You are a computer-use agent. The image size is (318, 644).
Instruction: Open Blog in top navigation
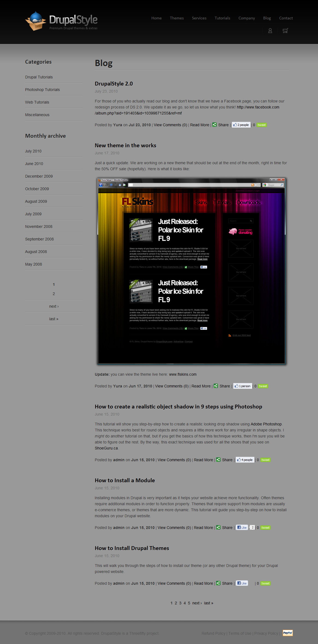(x=267, y=18)
